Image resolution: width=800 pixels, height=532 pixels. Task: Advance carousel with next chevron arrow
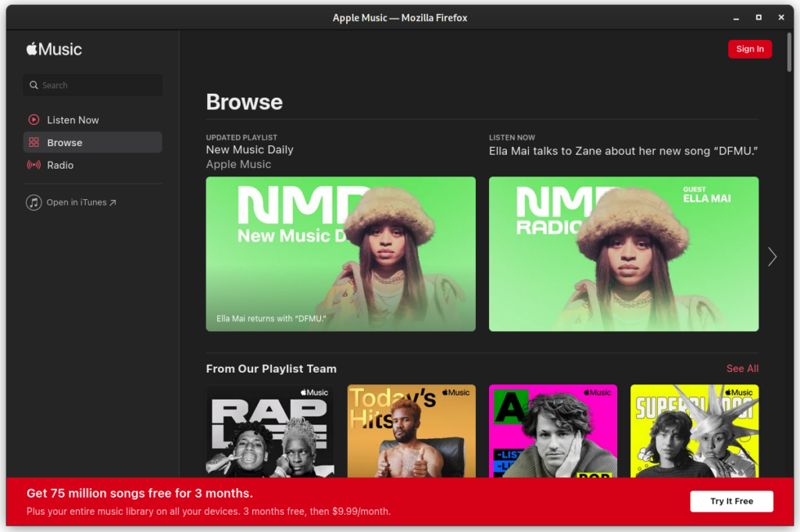click(772, 256)
